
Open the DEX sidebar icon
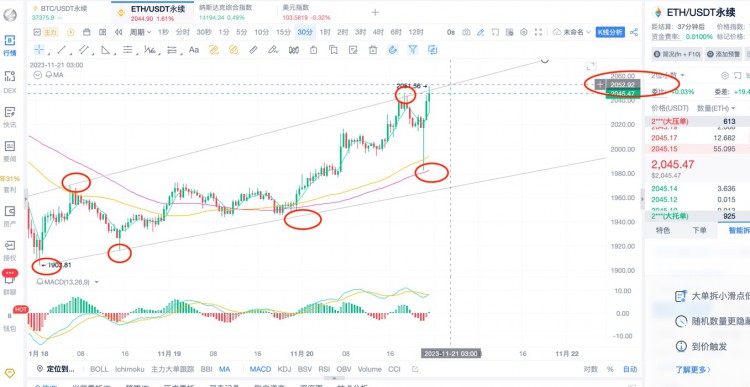(10, 80)
